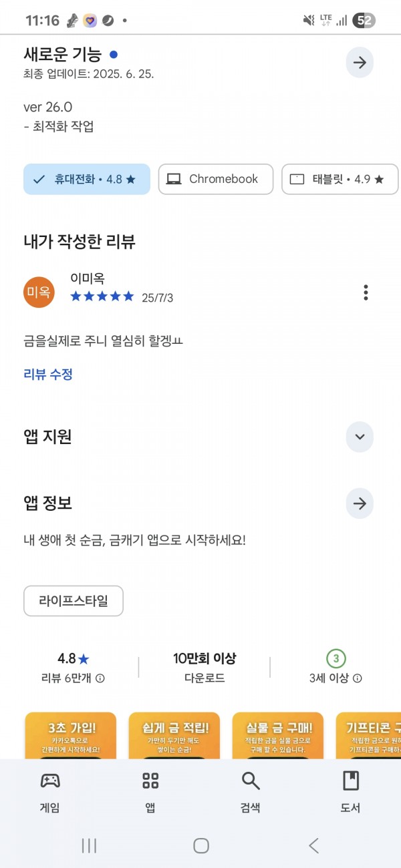The width and height of the screenshot is (401, 868).
Task: Open the three-dot menu on my review
Action: 365,292
